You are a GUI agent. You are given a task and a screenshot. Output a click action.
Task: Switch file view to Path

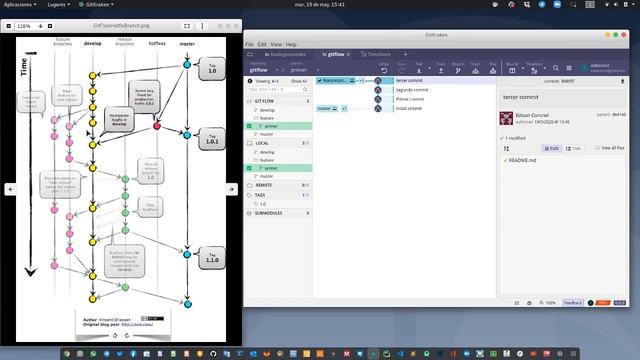click(x=552, y=149)
